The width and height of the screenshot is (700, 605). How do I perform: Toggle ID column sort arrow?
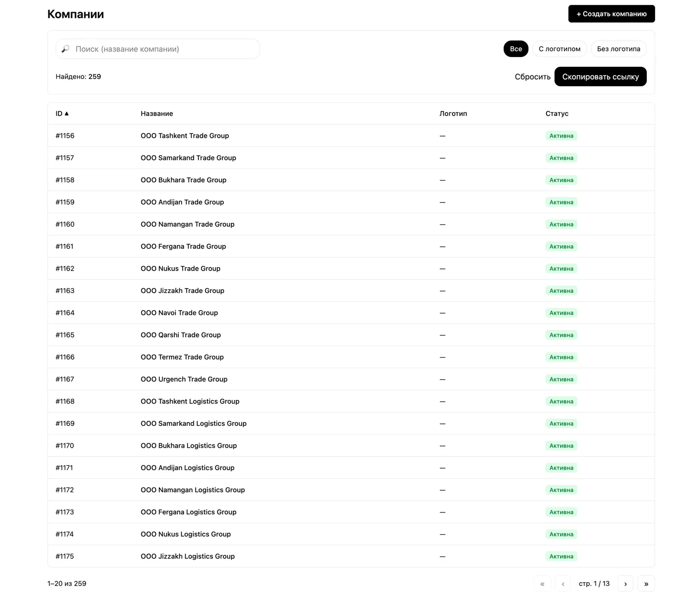pyautogui.click(x=67, y=113)
